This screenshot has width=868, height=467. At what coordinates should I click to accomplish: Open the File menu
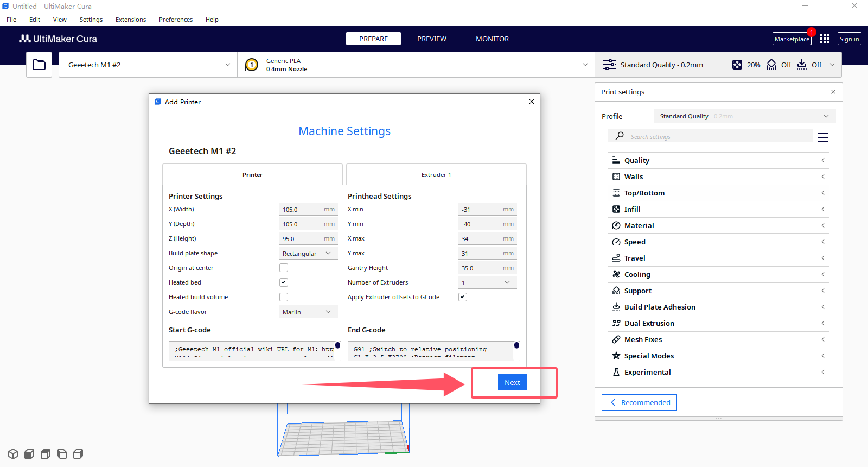tap(11, 20)
